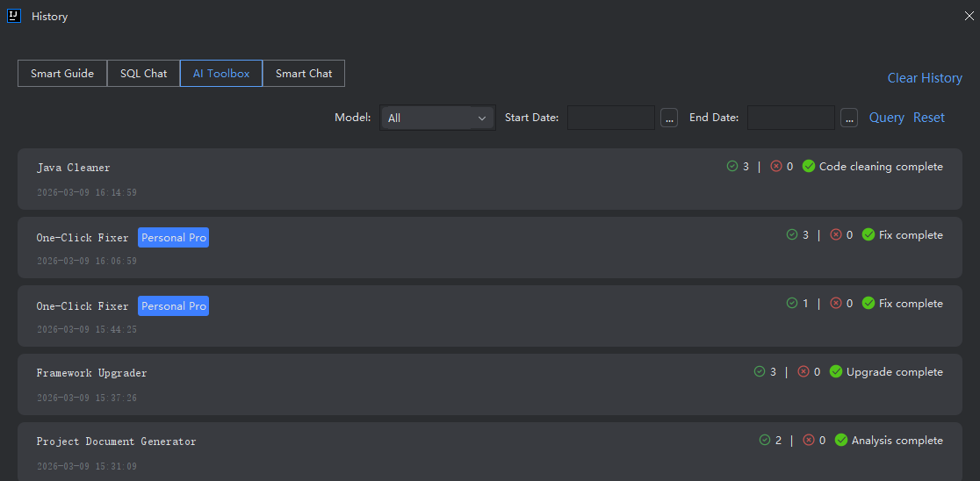Click Personal Pro badge on first One-Click Fixer
The width and height of the screenshot is (980, 481).
(174, 238)
